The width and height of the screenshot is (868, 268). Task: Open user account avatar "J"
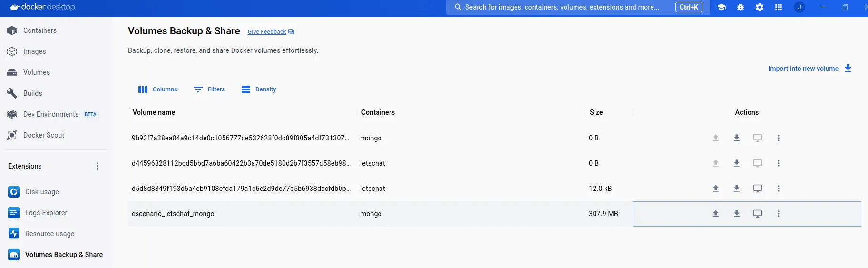tap(800, 7)
